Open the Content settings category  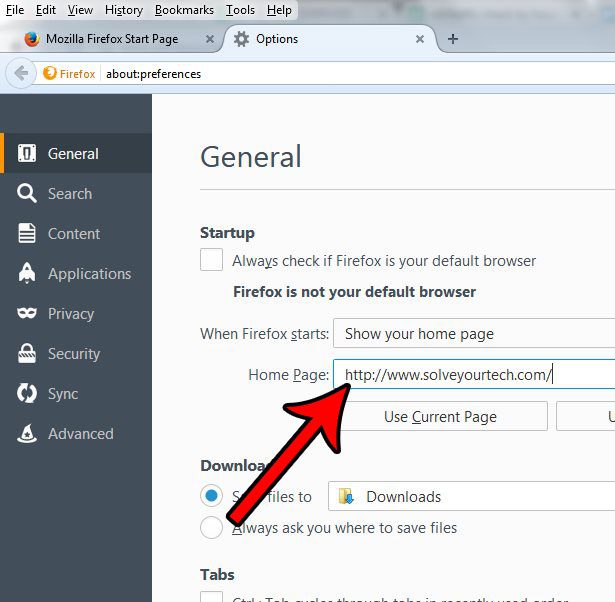76,233
